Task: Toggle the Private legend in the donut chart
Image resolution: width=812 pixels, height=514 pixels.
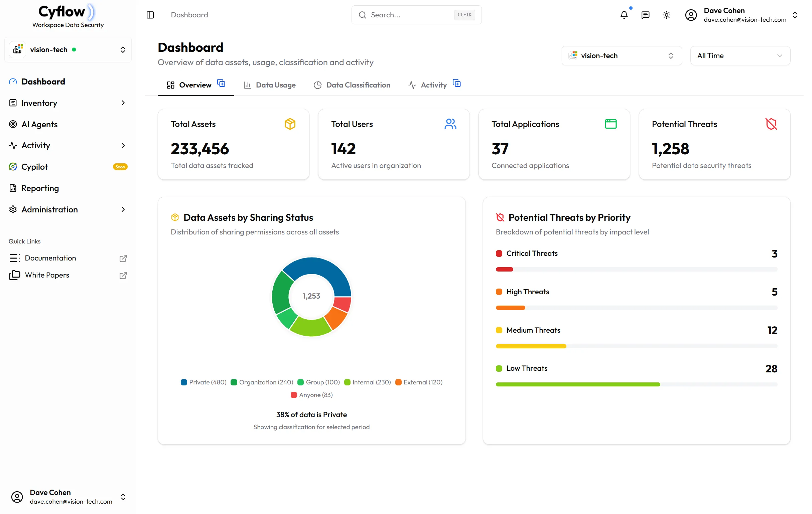Action: (x=204, y=382)
